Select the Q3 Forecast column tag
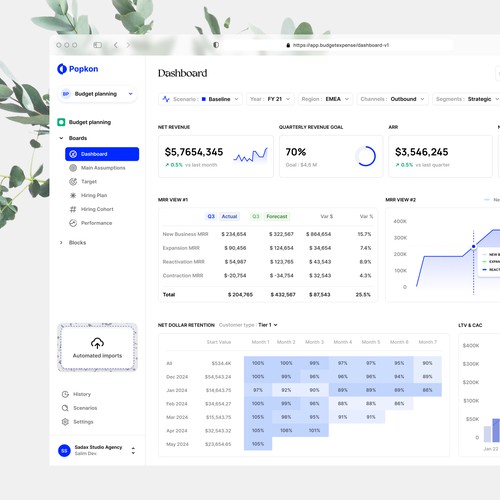The image size is (500, 500). click(x=270, y=216)
